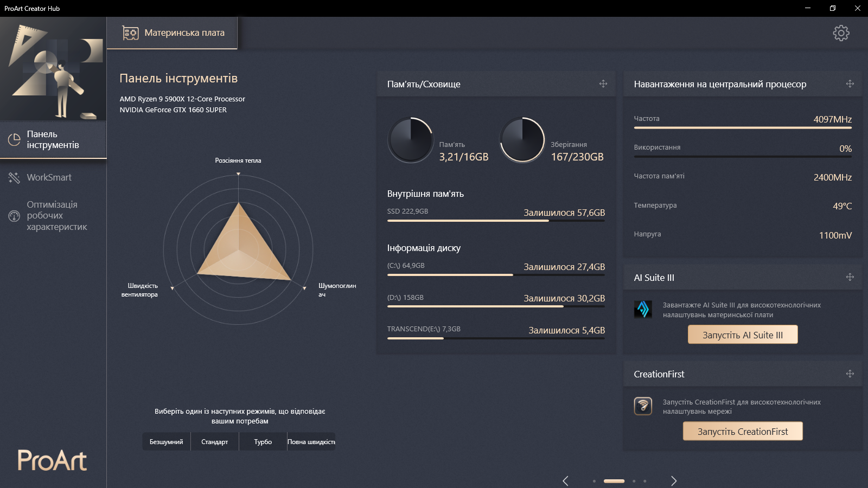Enable Турбо mode
Viewport: 868px width, 488px height.
(x=263, y=441)
